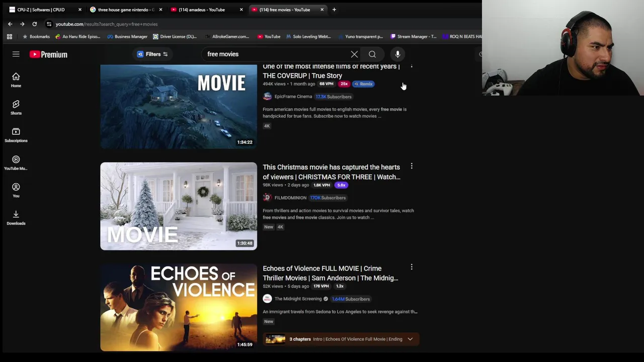Click the chapter preview thumbnail
Screen dimensions: 644x362
coord(275,339)
